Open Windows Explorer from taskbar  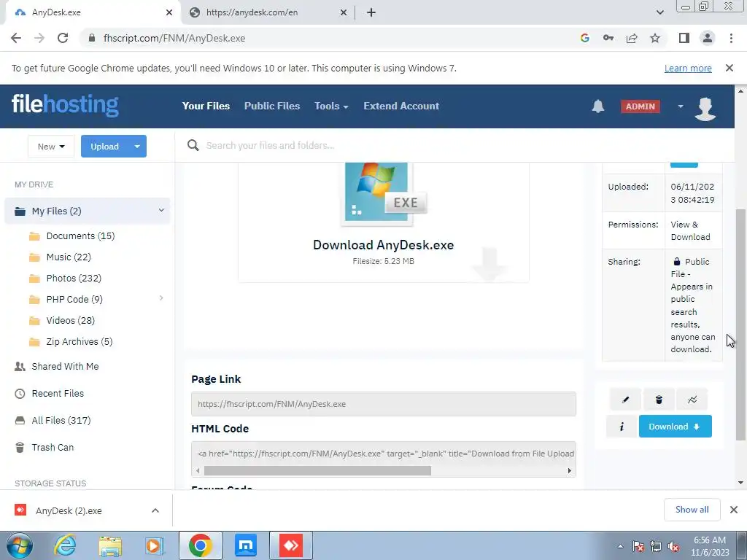(x=110, y=545)
